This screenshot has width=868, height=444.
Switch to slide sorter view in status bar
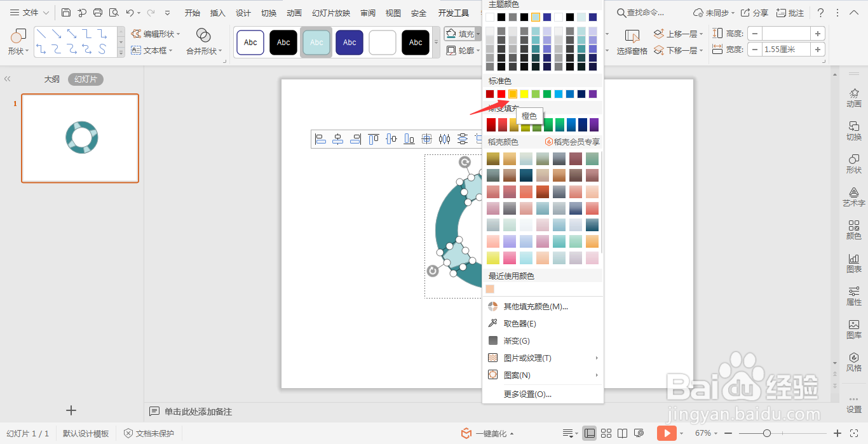click(606, 433)
